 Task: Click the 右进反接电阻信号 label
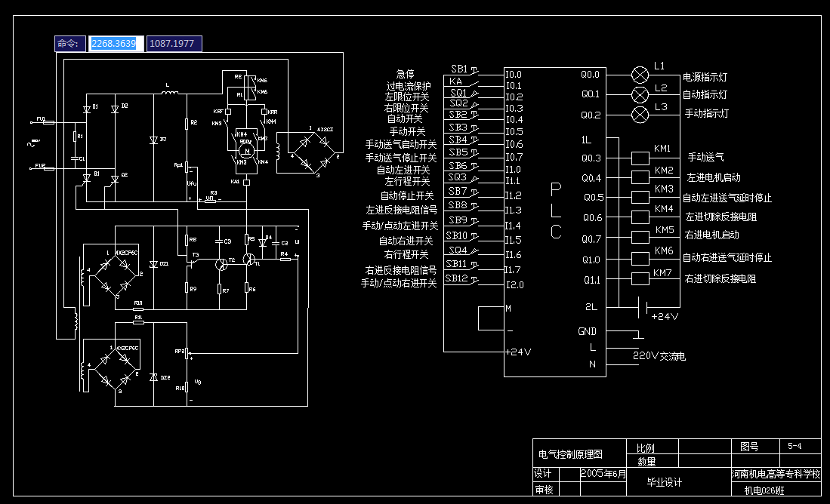click(401, 270)
